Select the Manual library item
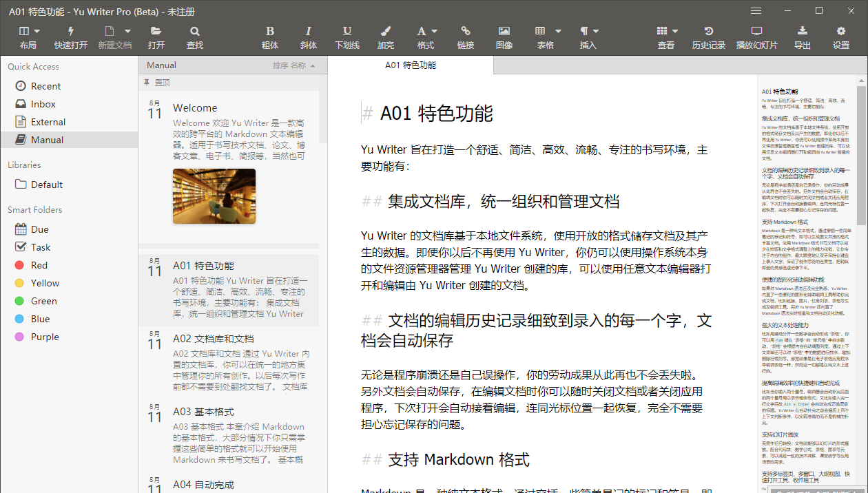 (x=69, y=140)
